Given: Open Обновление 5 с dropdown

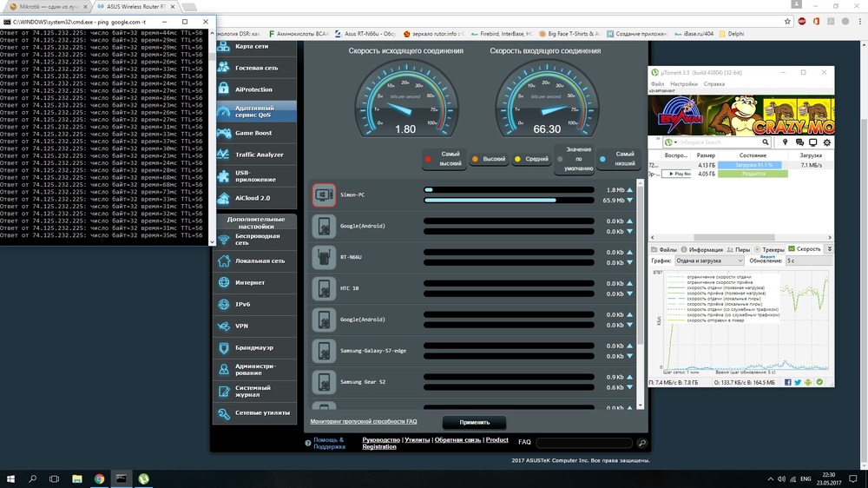Looking at the screenshot, I should (807, 260).
